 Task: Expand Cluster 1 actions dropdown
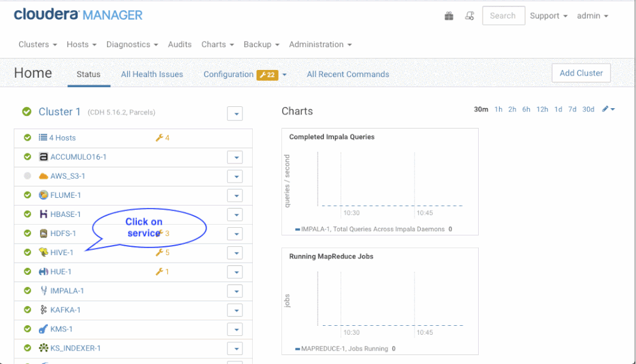point(235,113)
